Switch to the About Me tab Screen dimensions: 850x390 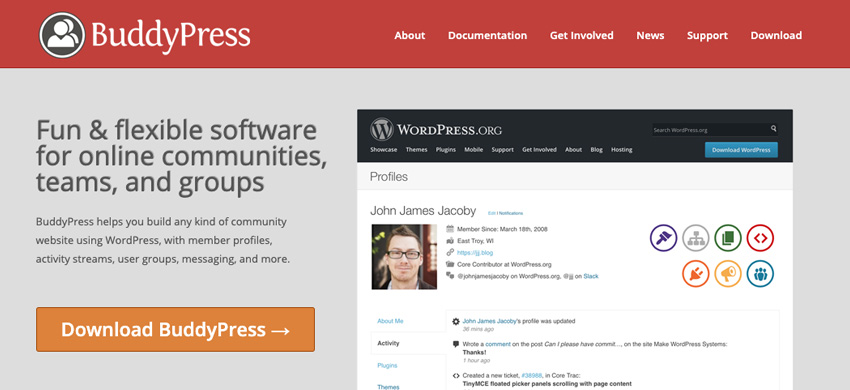pos(390,321)
